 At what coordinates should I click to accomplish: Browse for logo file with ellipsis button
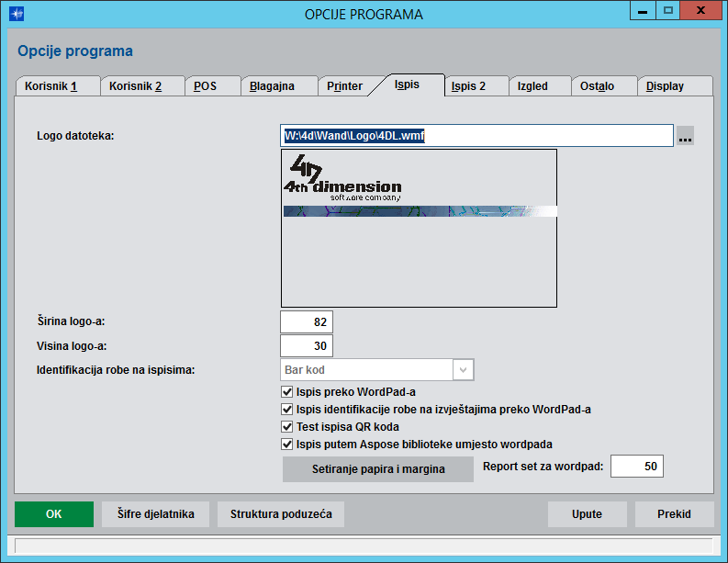pos(685,136)
